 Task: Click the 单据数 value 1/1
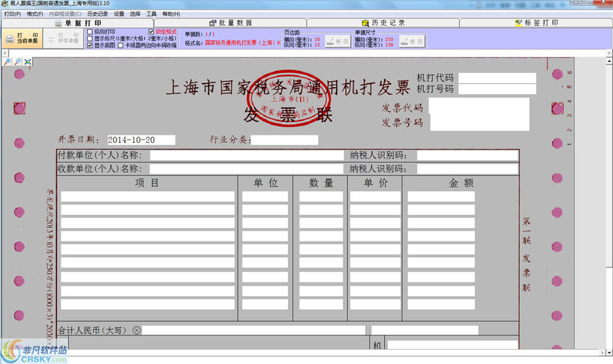click(210, 34)
